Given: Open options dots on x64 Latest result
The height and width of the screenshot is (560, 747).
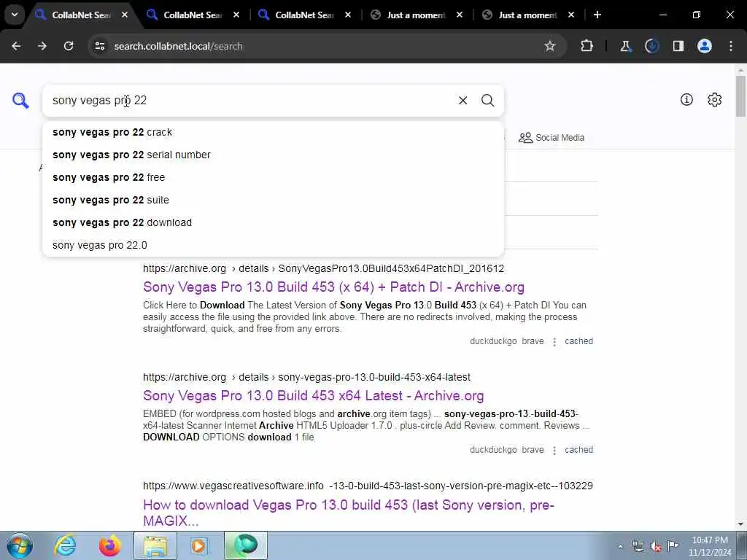Looking at the screenshot, I should [554, 451].
